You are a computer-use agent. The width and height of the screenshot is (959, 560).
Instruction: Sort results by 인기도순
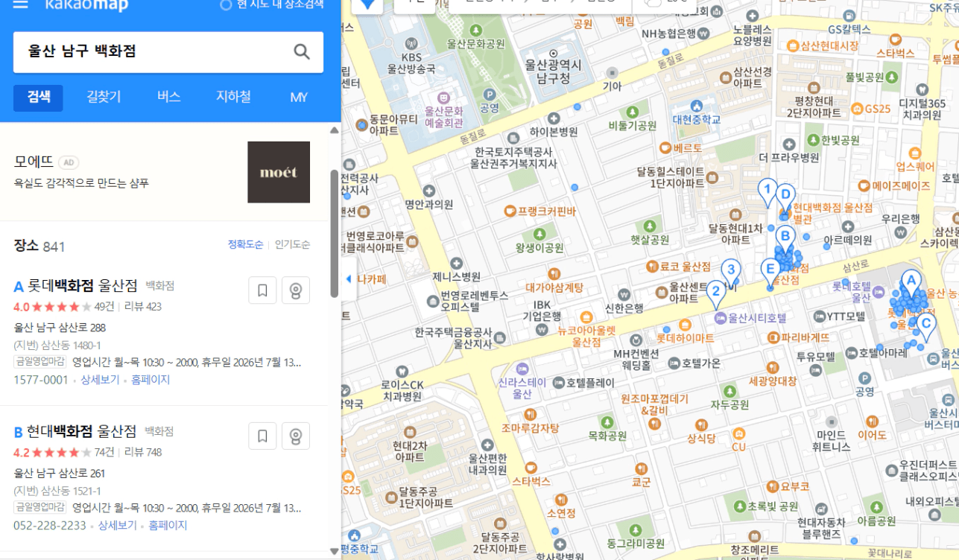tap(293, 244)
